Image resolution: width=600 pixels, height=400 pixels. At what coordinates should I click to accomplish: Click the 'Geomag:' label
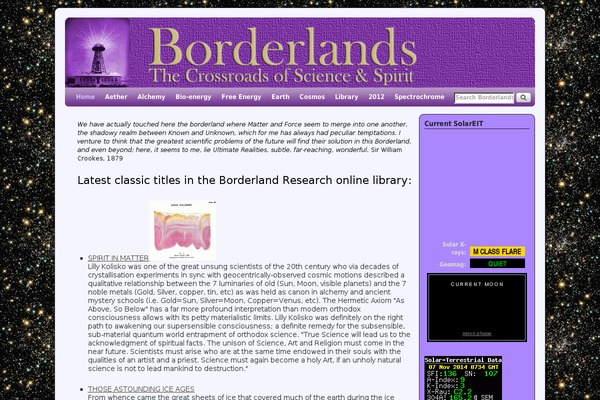[x=453, y=264]
